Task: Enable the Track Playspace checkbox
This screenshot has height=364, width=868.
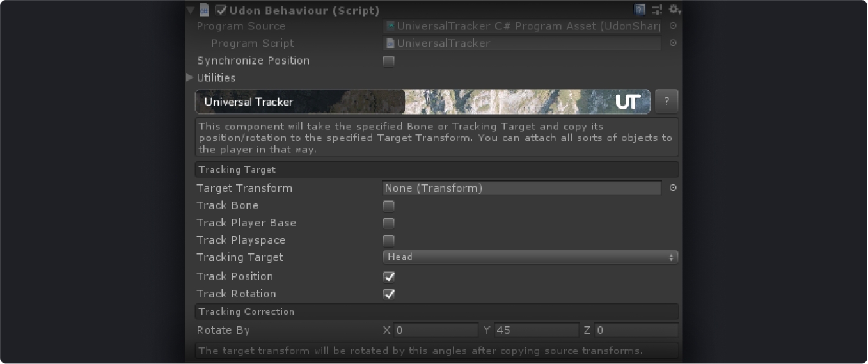Action: [388, 241]
